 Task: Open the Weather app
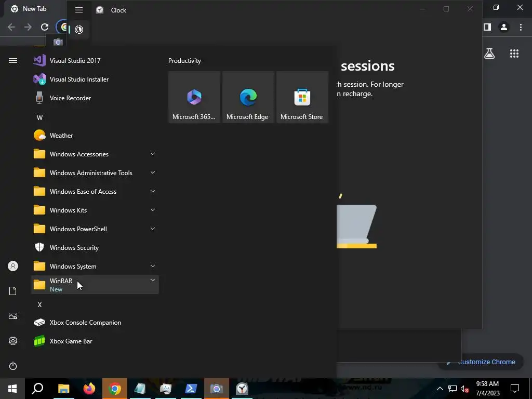tap(95, 136)
